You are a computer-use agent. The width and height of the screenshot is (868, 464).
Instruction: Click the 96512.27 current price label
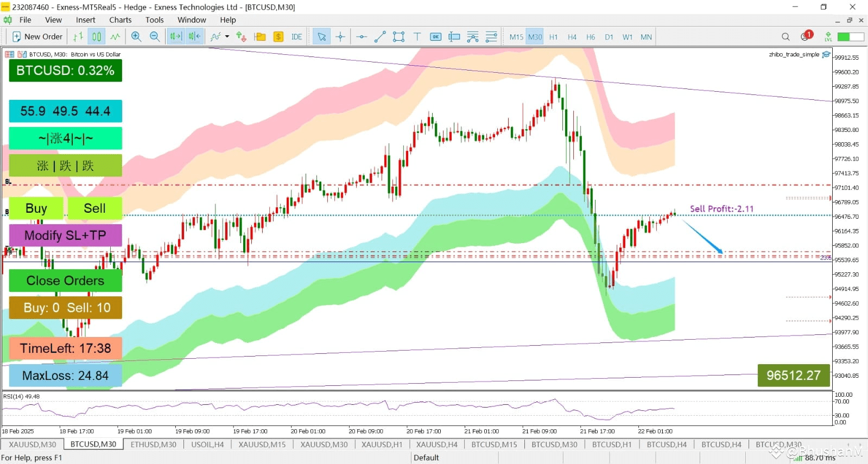794,376
